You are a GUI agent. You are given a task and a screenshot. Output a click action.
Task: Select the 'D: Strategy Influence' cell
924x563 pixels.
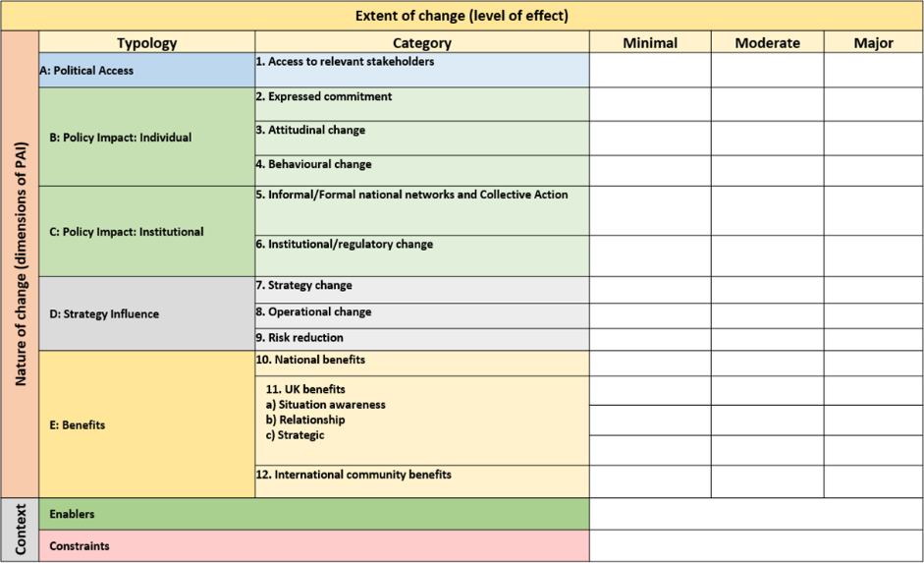pyautogui.click(x=146, y=313)
